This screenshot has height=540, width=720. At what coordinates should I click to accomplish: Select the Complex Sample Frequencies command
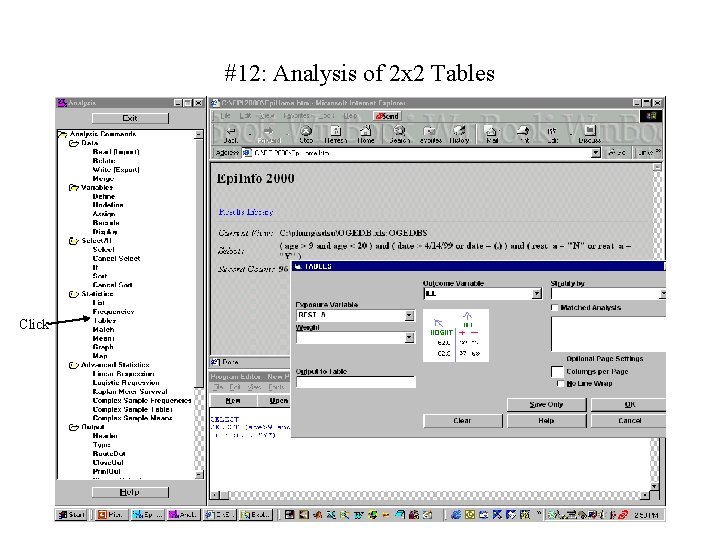click(142, 400)
